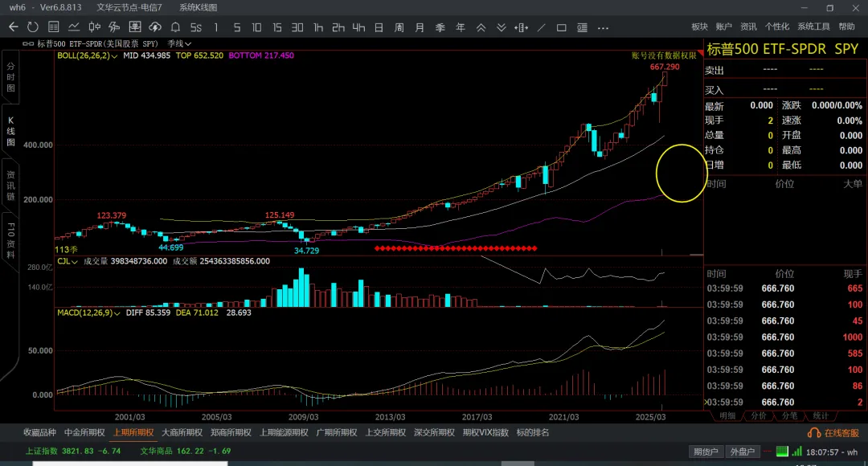868x466 pixels.
Task: Click the rectangle window layout icon
Action: 561,27
